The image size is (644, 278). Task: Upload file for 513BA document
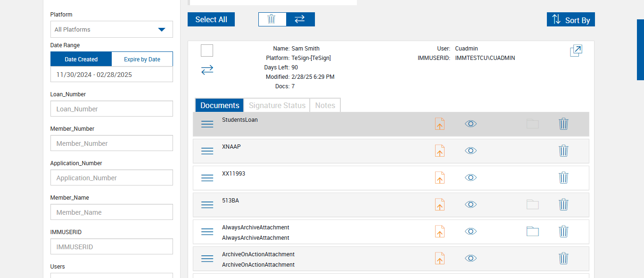tap(439, 204)
